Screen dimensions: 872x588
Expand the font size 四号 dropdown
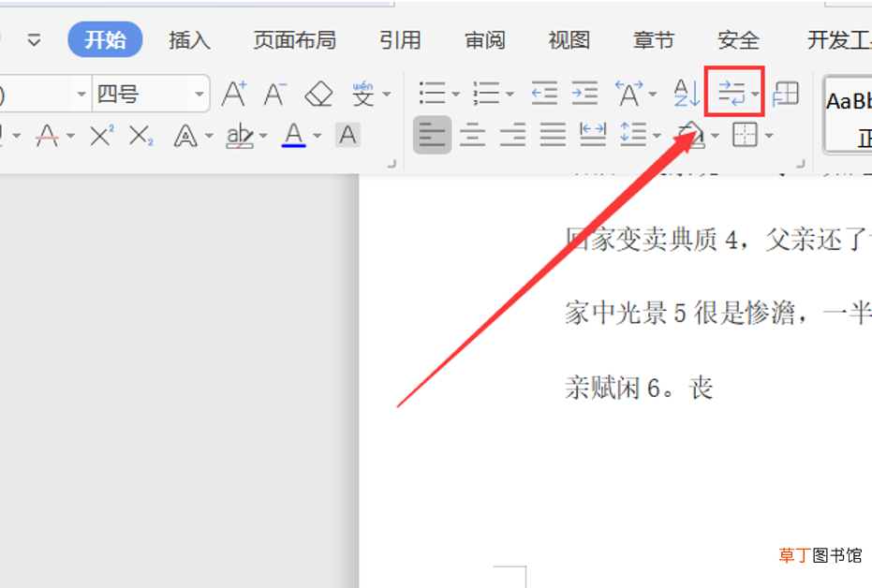tap(200, 94)
